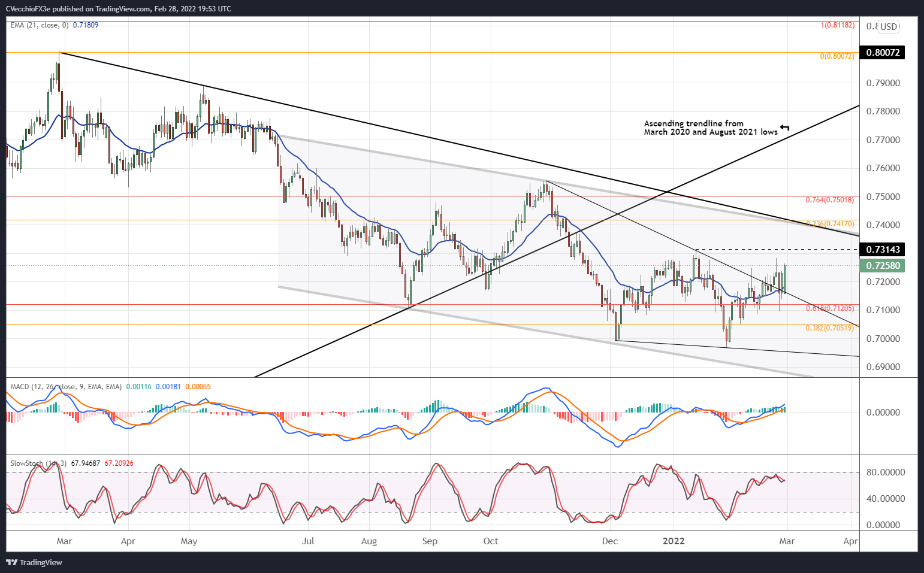Click the MACD value 0.00116
This screenshot has width=924, height=573.
point(139,387)
